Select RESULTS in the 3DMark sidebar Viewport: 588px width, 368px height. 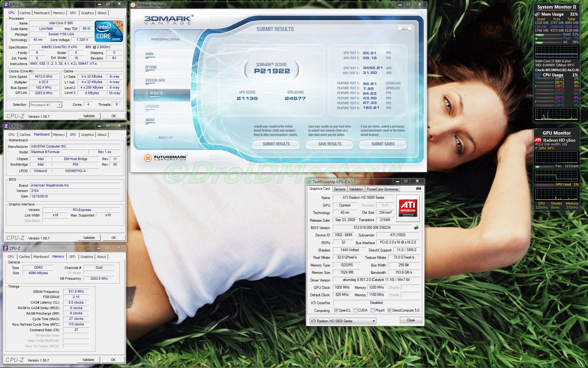pos(162,95)
